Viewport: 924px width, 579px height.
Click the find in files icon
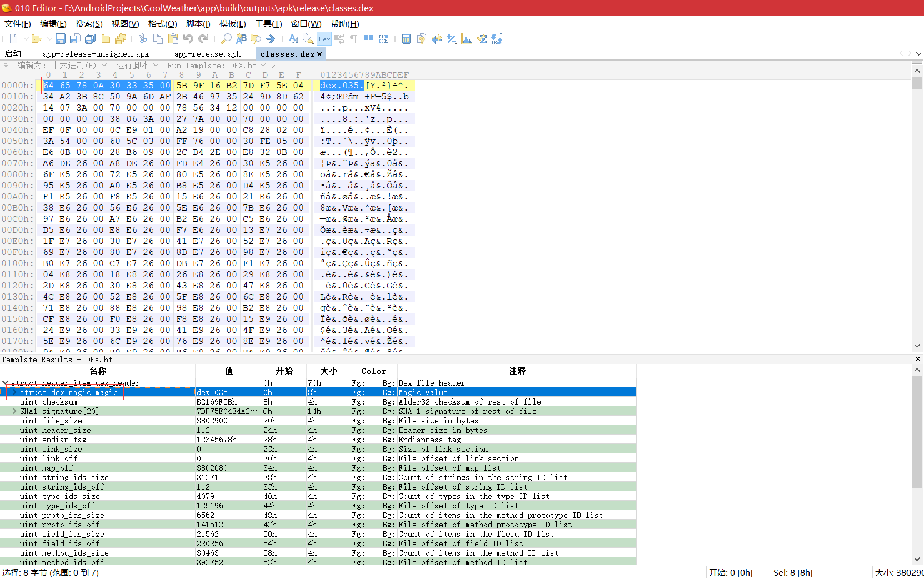coord(256,39)
